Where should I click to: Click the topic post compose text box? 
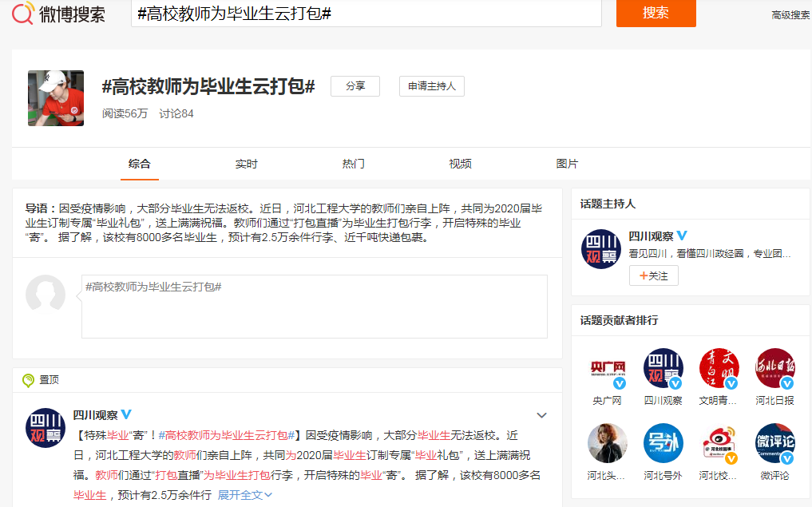click(315, 307)
